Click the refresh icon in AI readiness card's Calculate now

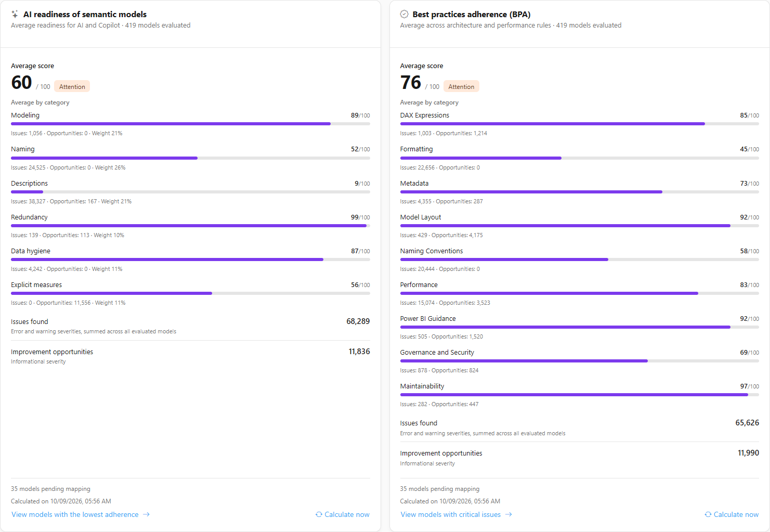coord(319,514)
